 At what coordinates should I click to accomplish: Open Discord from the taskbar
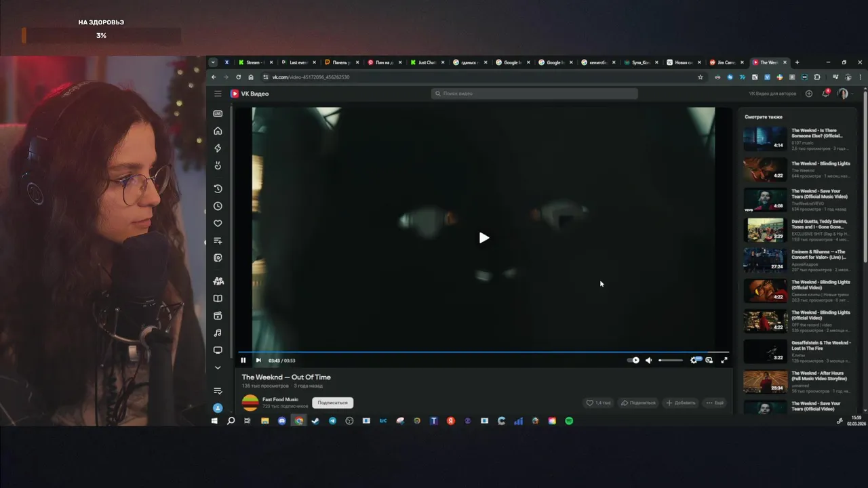pyautogui.click(x=282, y=421)
